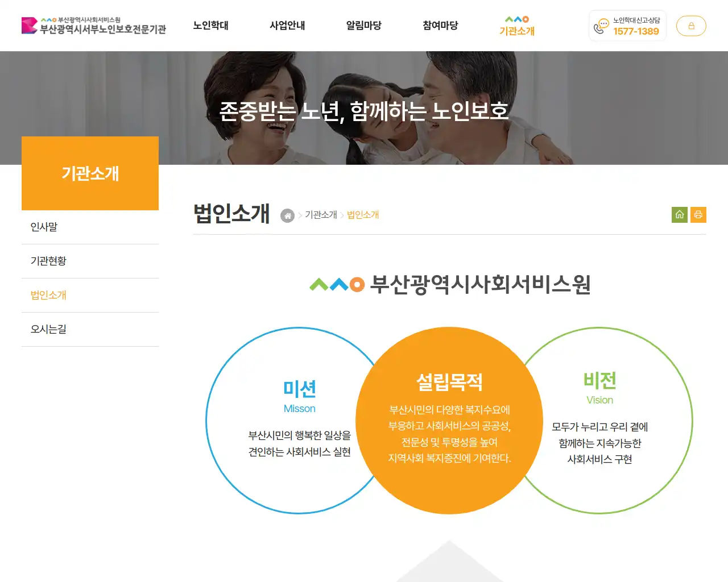Select 기관현황 in the sidebar
Screen dimensions: 728x582
tap(48, 261)
